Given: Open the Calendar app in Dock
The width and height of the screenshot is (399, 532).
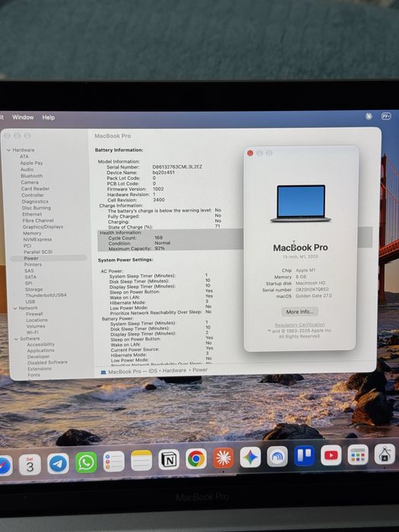Looking at the screenshot, I should [30, 464].
